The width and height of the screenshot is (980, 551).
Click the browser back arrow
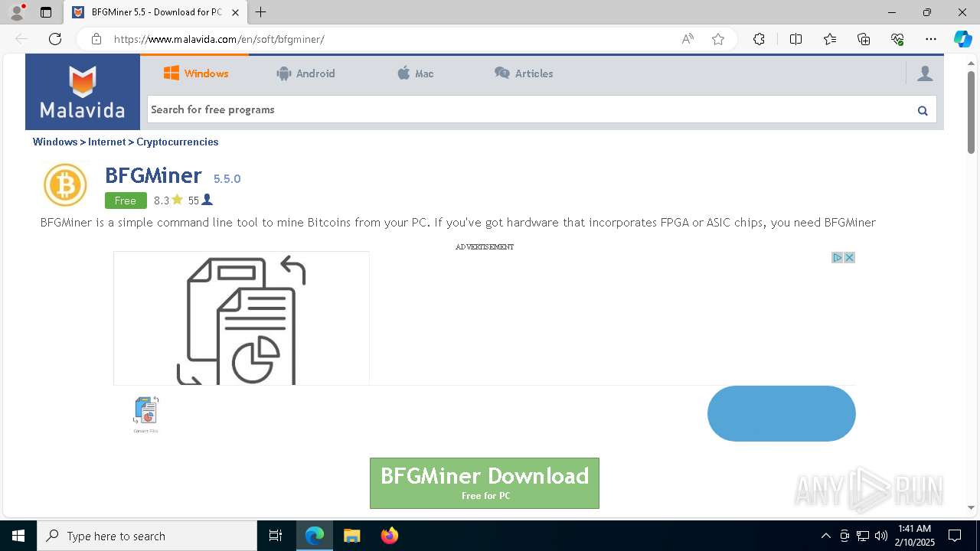pos(21,39)
